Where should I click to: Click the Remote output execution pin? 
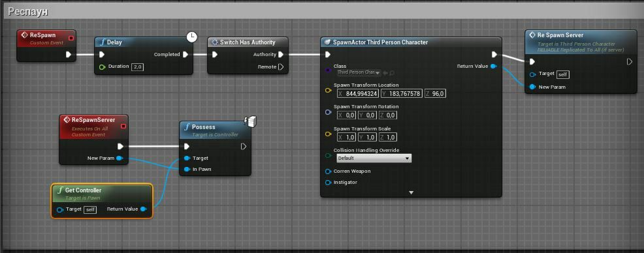(x=280, y=67)
